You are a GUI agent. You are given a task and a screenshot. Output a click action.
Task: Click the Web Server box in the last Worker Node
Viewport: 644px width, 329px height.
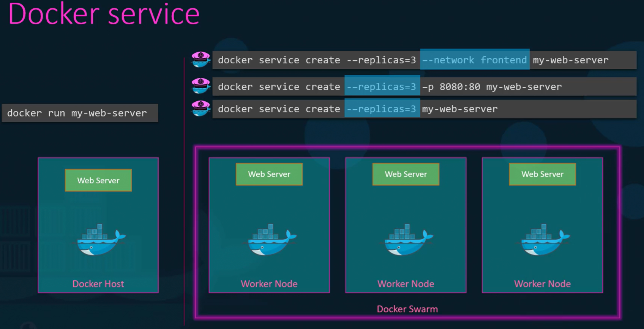[543, 174]
